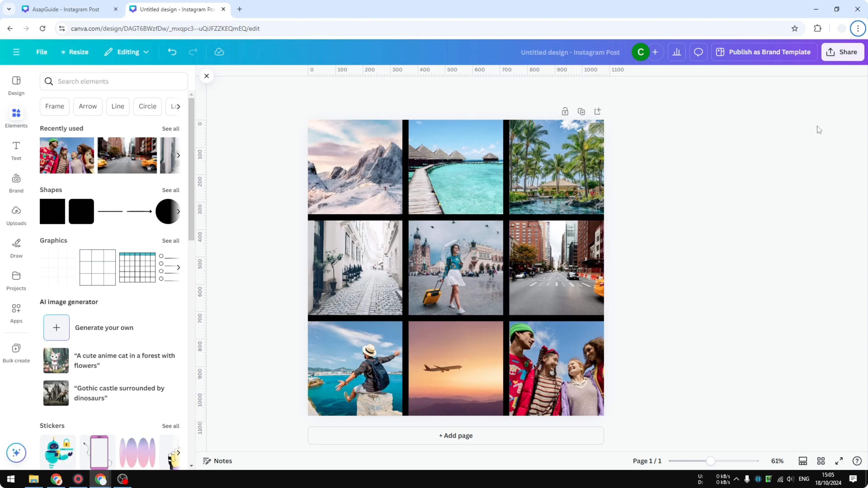This screenshot has height=488, width=868.
Task: Open comments via speech bubble icon
Action: click(698, 52)
